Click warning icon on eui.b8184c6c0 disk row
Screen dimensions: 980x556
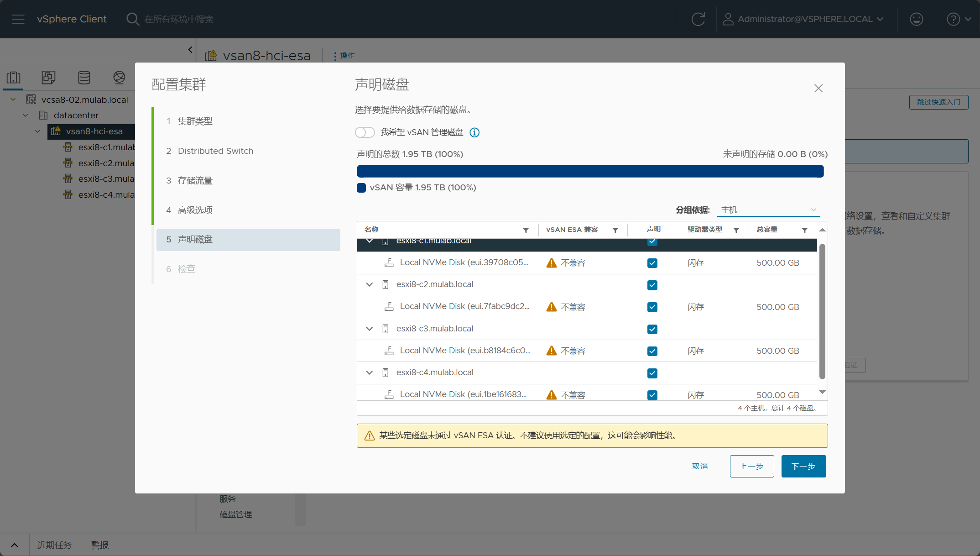coord(552,351)
